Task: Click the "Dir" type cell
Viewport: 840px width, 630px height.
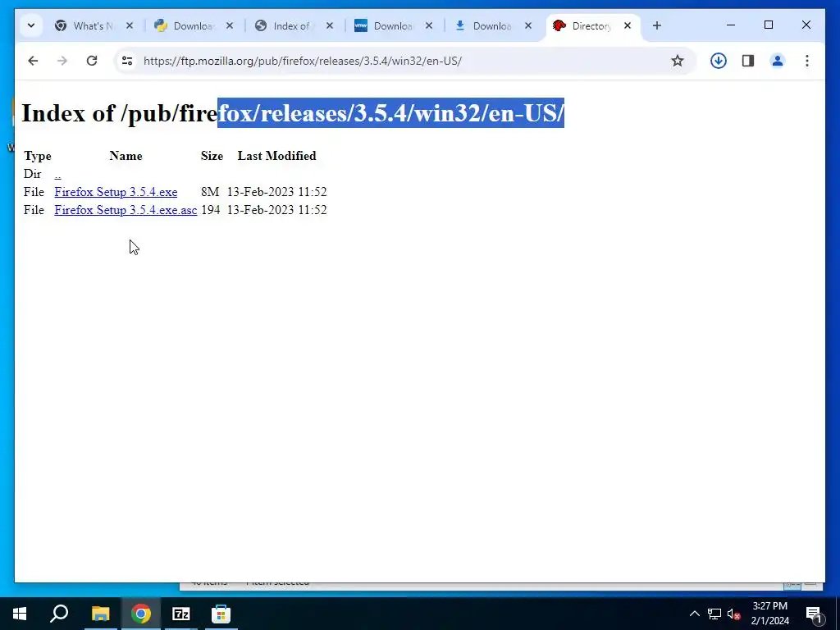Action: click(33, 174)
